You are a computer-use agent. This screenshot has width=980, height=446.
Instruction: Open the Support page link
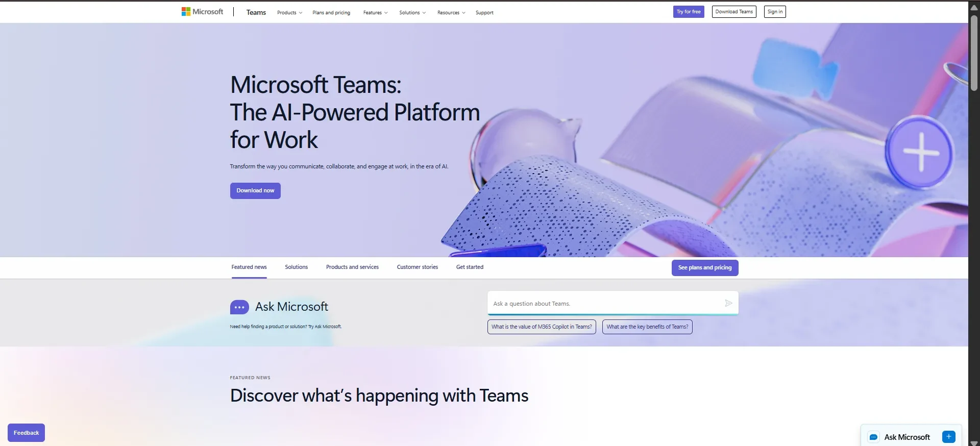[x=484, y=13]
